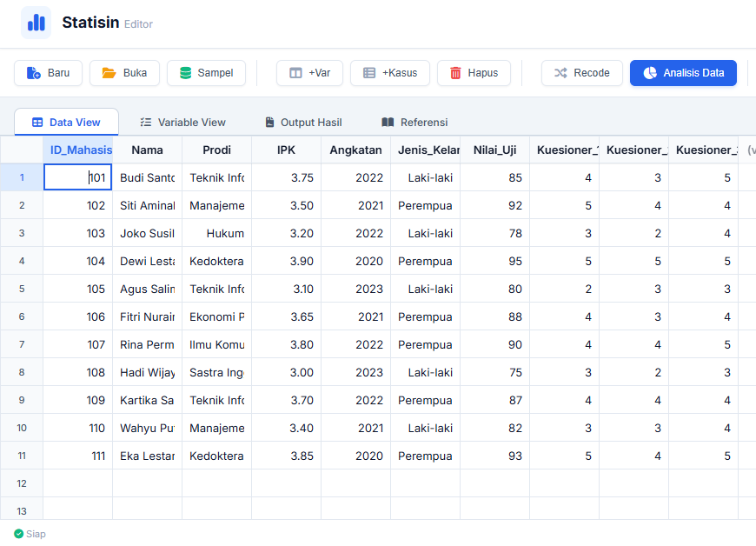The image size is (756, 546).
Task: Switch to the Variable View tab
Action: [182, 123]
